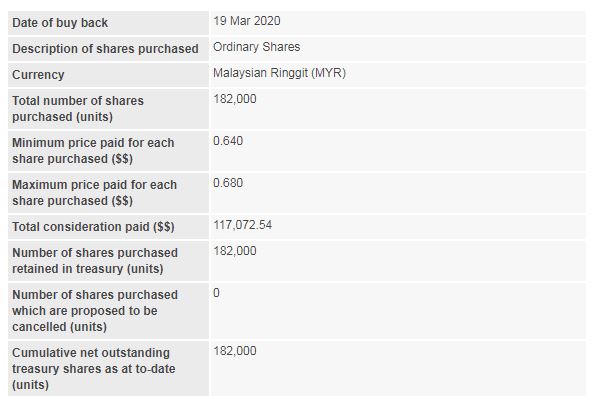Select the 117,072.54 consideration value

tap(242, 225)
